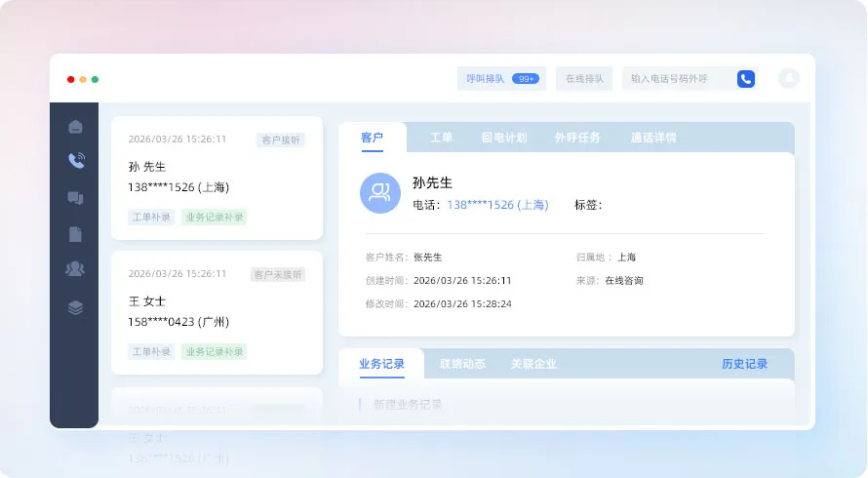Click customer name value 张先生

[x=428, y=257]
